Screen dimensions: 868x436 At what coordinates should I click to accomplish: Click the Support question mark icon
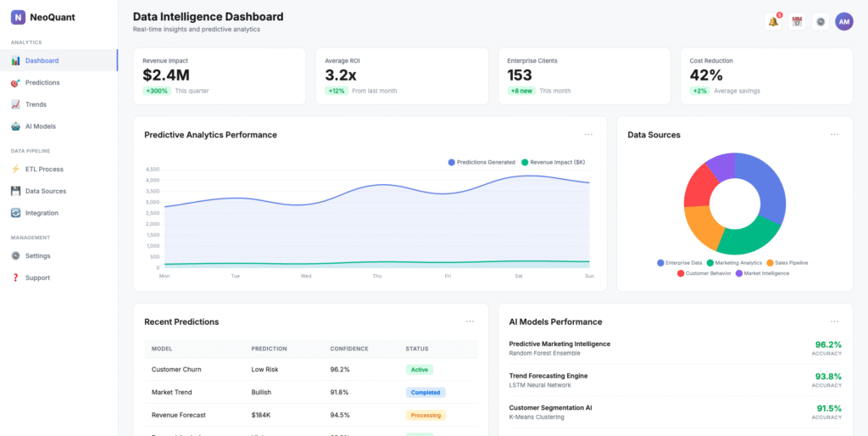click(16, 277)
